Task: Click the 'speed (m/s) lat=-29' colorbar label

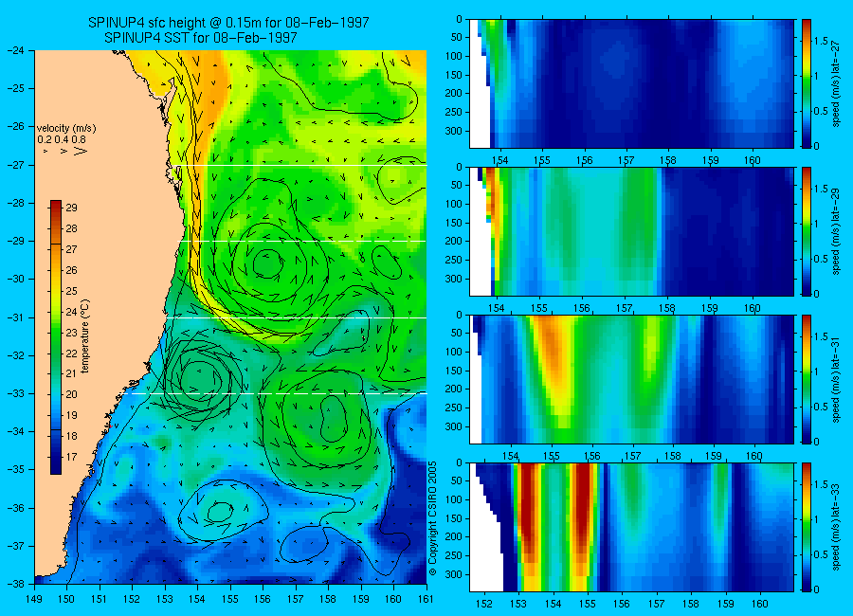Action: (836, 231)
